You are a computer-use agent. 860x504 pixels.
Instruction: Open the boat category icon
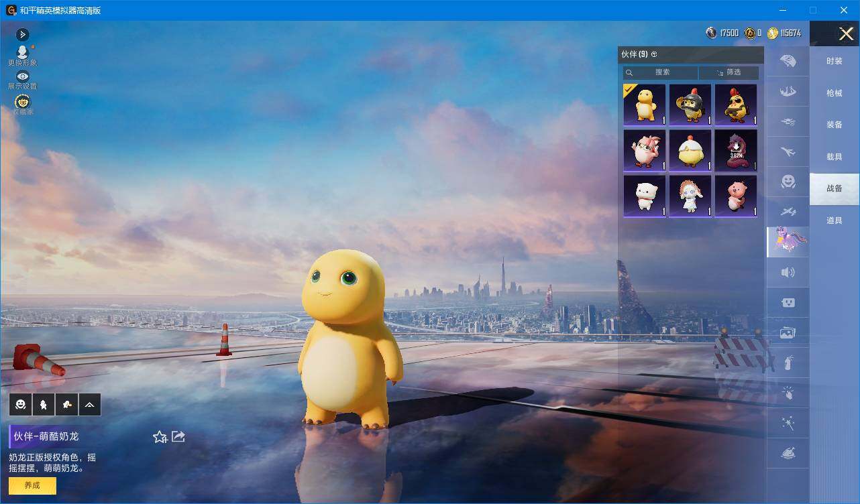788,92
